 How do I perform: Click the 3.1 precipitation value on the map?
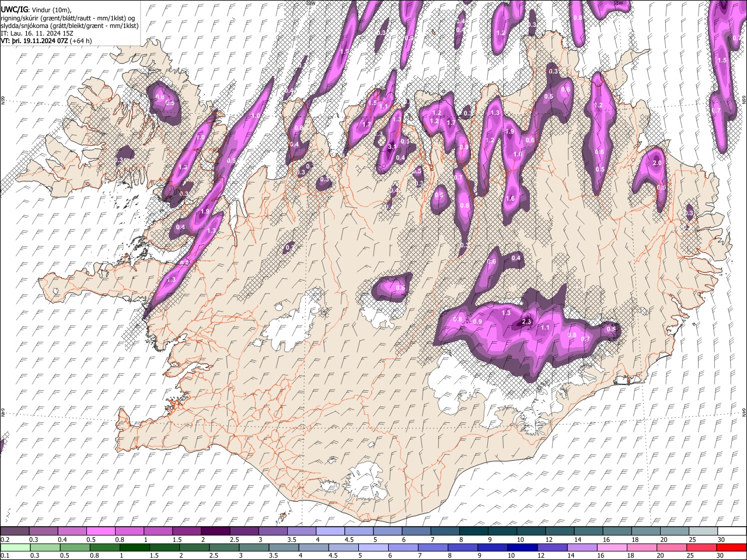pos(392,147)
